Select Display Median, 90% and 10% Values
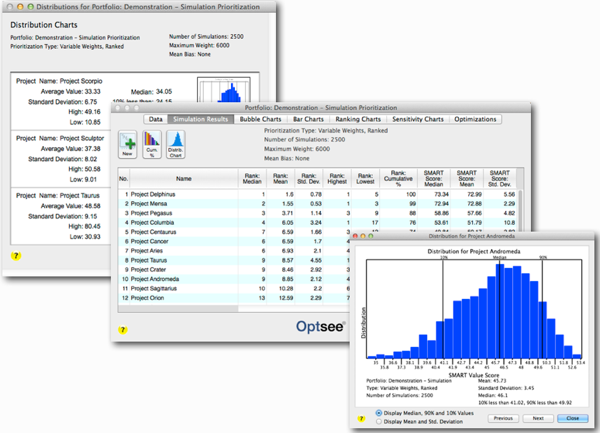The image size is (600, 433). (x=376, y=412)
